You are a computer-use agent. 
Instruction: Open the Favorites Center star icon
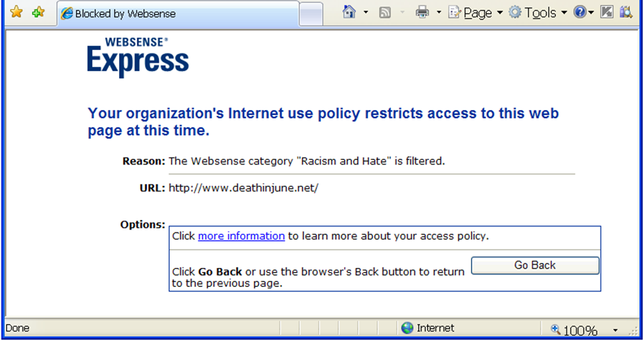coord(16,13)
